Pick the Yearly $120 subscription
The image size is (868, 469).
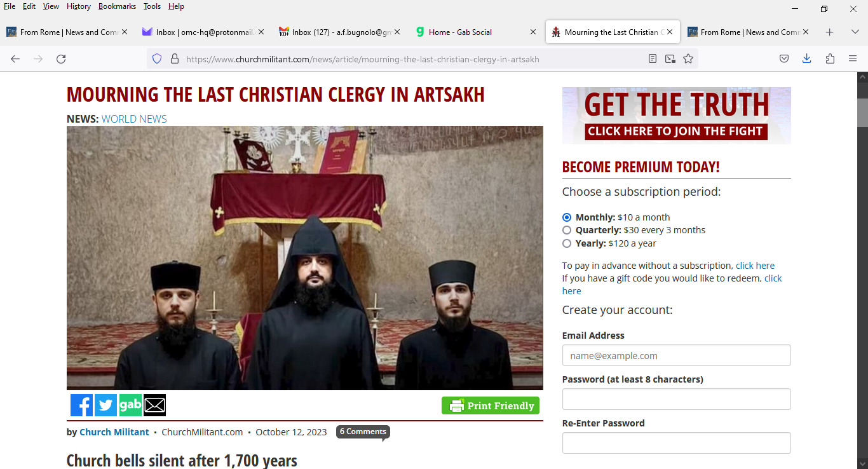(567, 243)
